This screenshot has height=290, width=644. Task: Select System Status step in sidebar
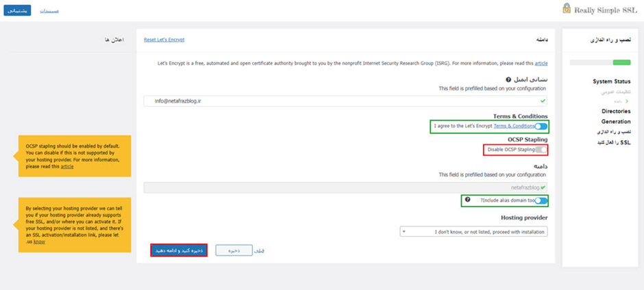(x=612, y=81)
